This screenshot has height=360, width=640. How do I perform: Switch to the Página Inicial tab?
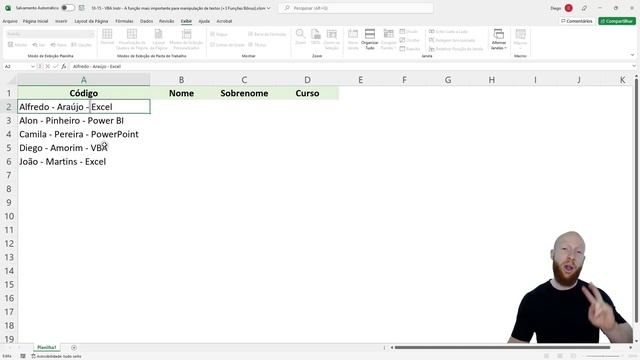pyautogui.click(x=36, y=21)
